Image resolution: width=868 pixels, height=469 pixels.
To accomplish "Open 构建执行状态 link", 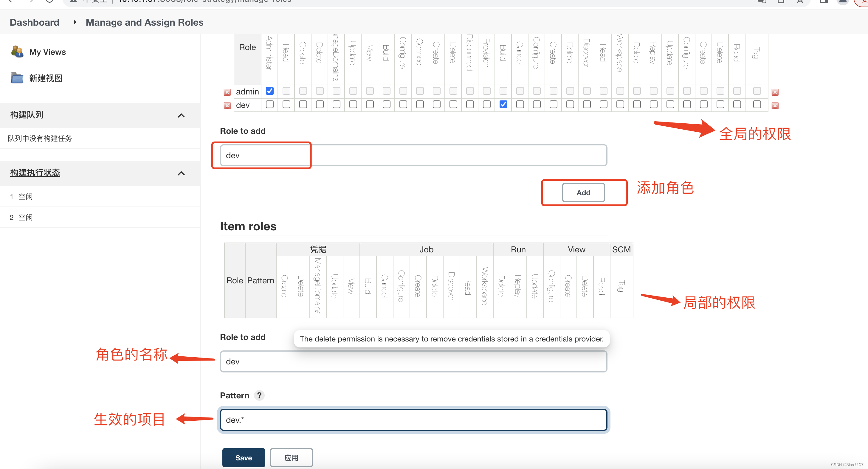I will (35, 173).
